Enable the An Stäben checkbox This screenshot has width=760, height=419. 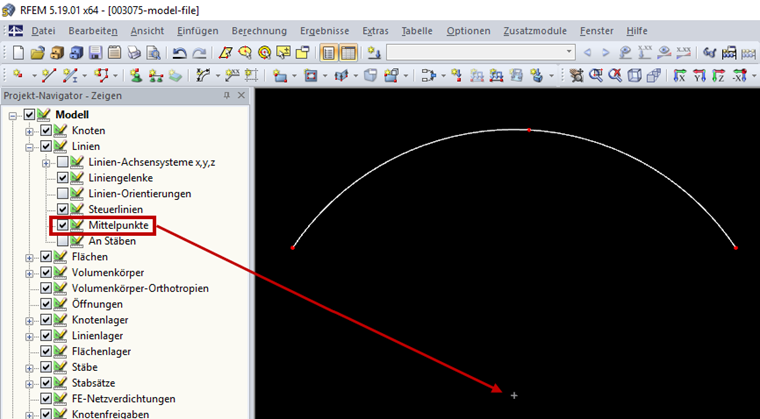point(63,241)
